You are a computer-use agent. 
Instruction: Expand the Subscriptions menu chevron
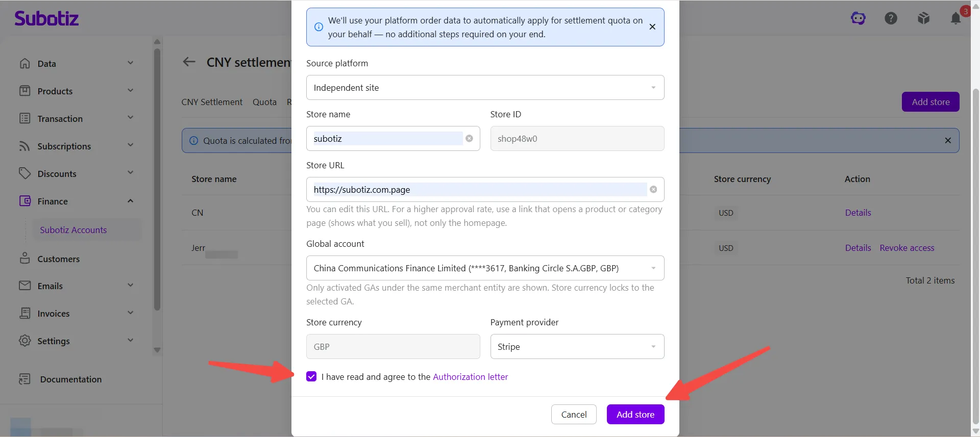pos(130,145)
